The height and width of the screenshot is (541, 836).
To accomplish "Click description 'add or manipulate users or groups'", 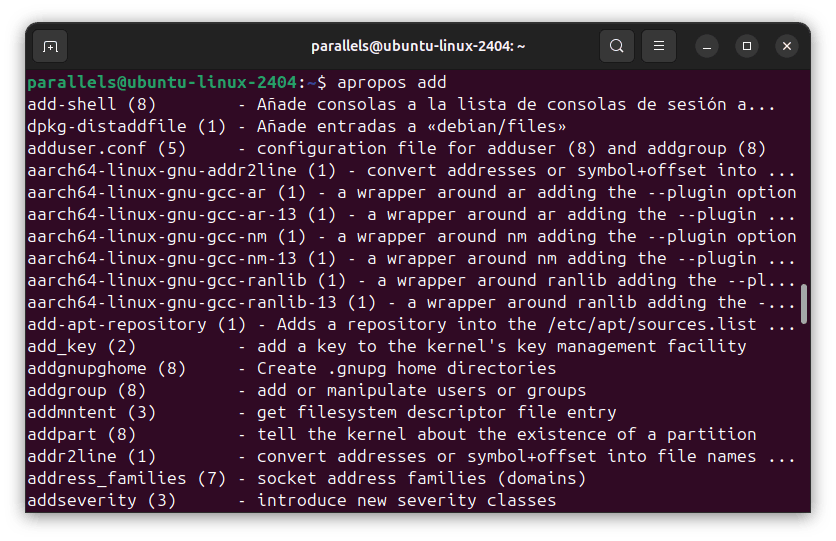I will tap(422, 390).
